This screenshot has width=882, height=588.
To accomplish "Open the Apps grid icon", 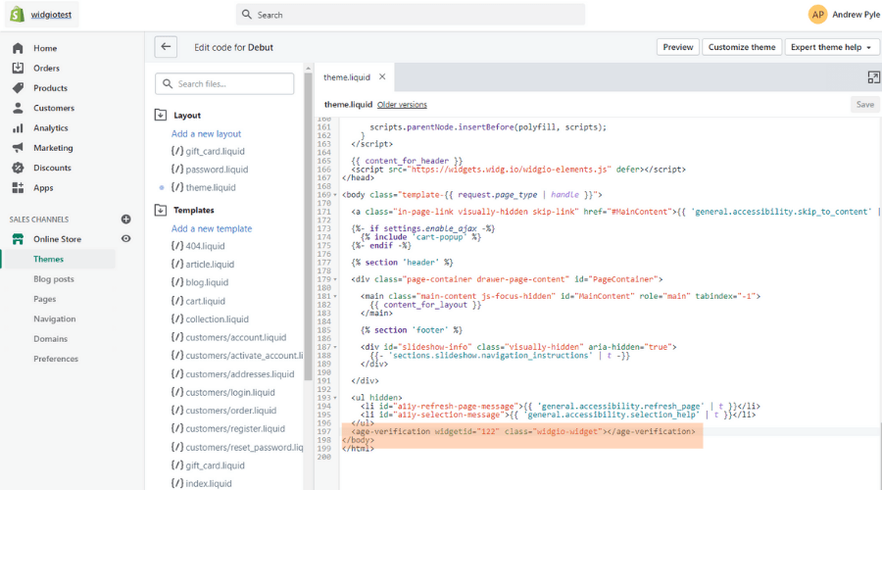I will (18, 188).
